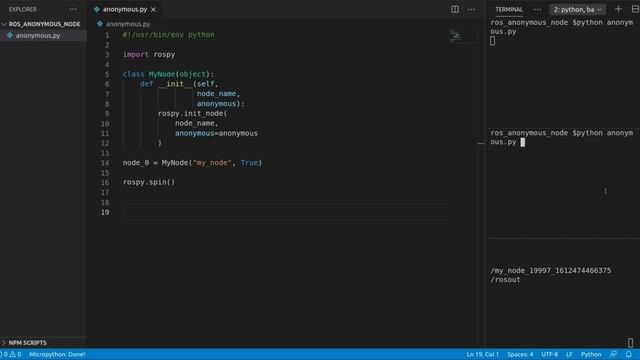Viewport: 640px width, 360px height.
Task: Click the "my_node" string on line 14
Action: [212, 162]
